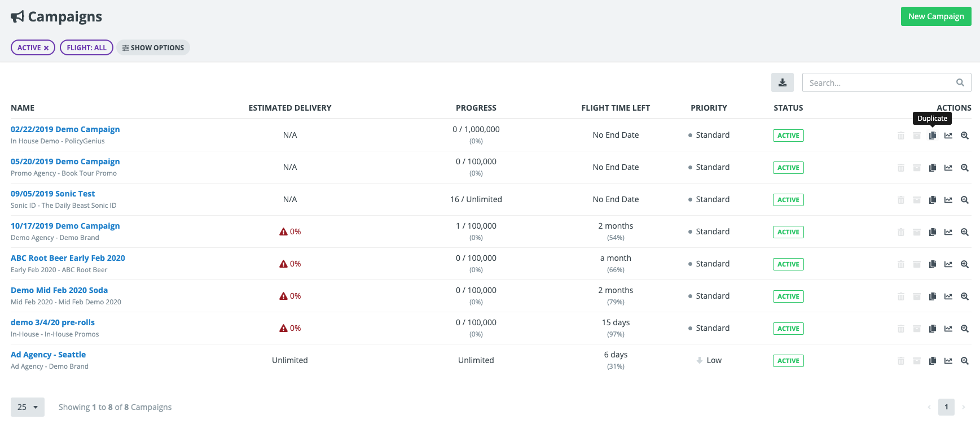This screenshot has height=428, width=980.
Task: Open the 25 per-page dropdown
Action: point(27,407)
